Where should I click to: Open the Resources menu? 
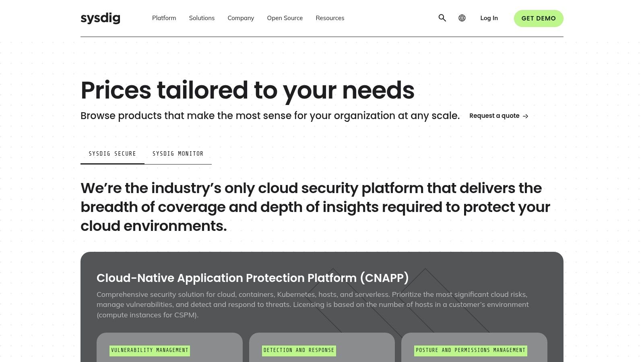click(330, 18)
